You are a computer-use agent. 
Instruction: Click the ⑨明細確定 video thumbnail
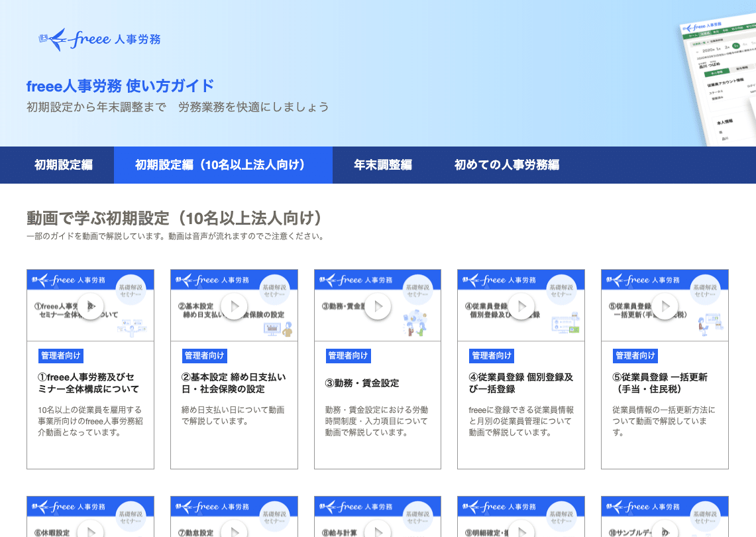tap(521, 517)
